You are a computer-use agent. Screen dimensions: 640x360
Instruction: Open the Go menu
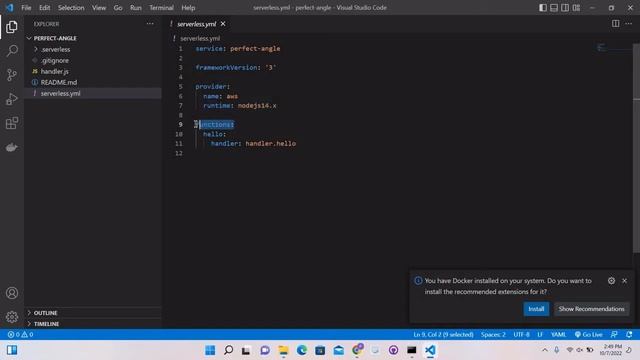click(118, 8)
